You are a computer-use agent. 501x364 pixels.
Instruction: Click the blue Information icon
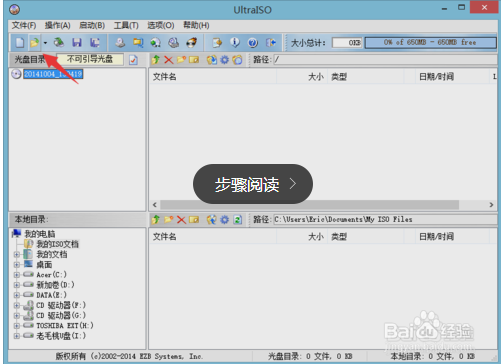tap(235, 42)
